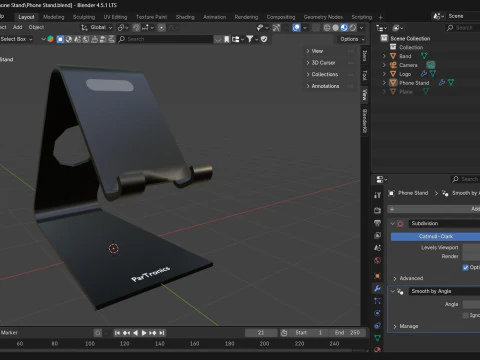Open the Object menu in viewport

36,27
